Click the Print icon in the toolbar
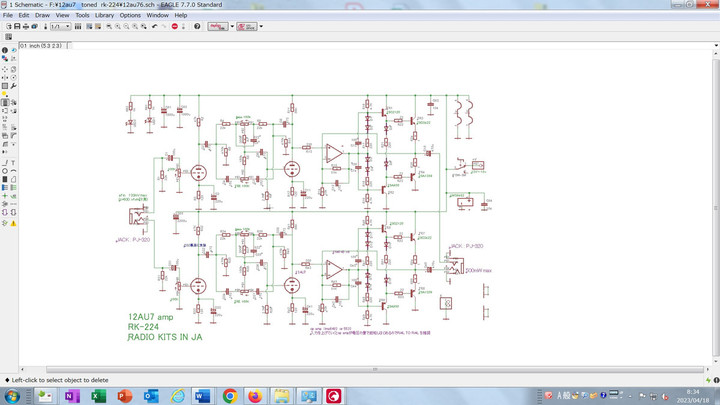The image size is (720, 405). point(24,26)
